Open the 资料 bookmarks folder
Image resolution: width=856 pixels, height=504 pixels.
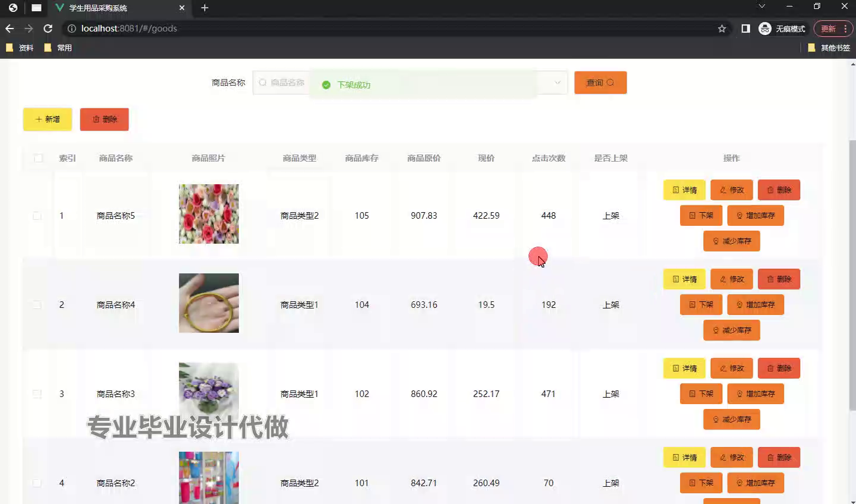[x=20, y=48]
